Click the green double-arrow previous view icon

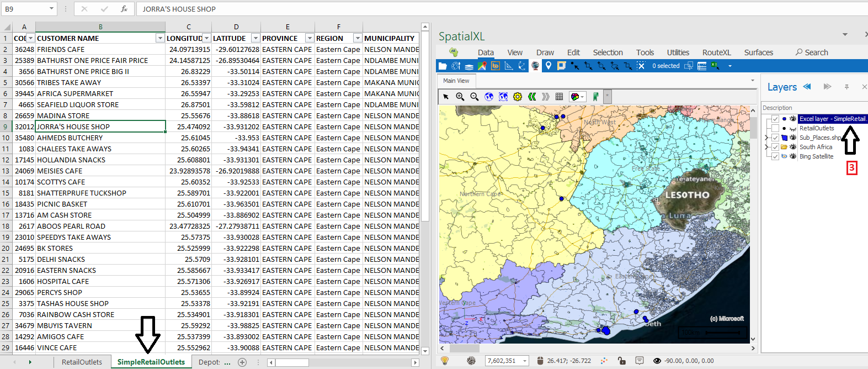pyautogui.click(x=532, y=97)
